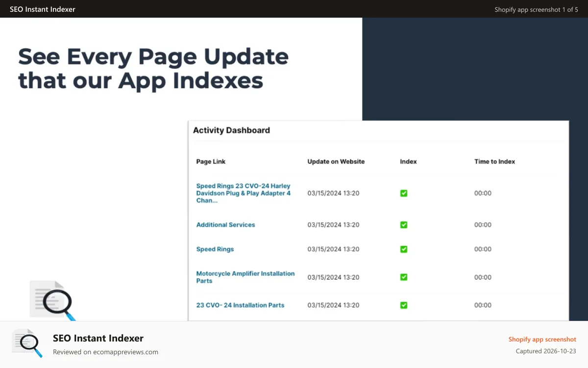Image resolution: width=588 pixels, height=368 pixels.
Task: Click the See Every Page Update headline
Action: pos(153,69)
